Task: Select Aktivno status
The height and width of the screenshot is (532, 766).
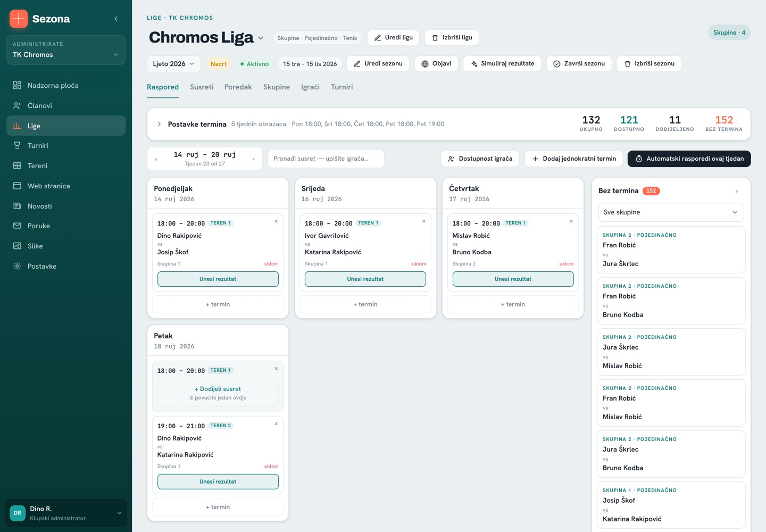Action: (254, 64)
